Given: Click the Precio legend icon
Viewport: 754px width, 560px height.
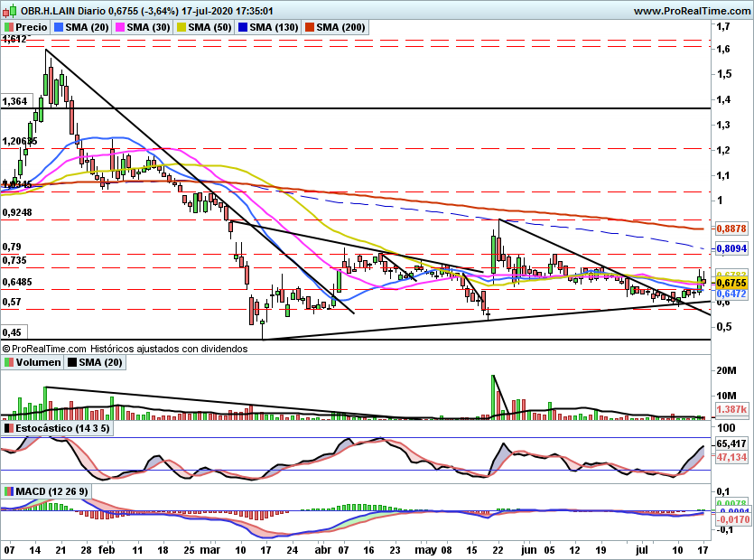Looking at the screenshot, I should pyautogui.click(x=9, y=27).
